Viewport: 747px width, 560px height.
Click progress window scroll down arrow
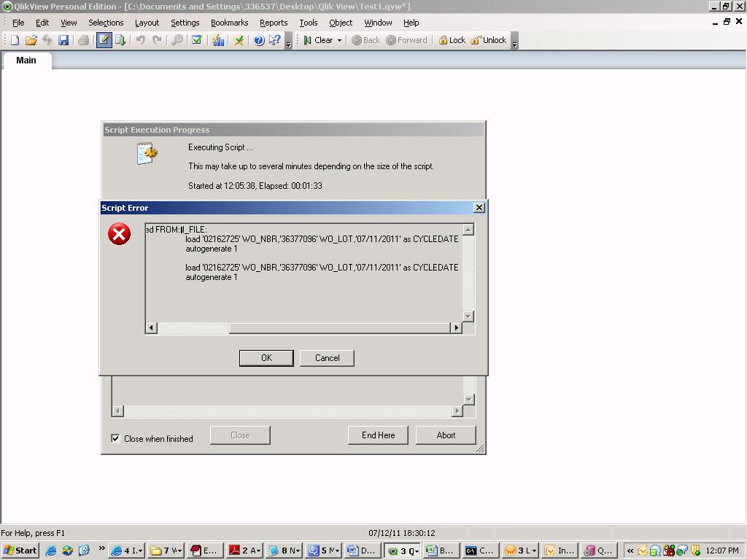point(469,400)
